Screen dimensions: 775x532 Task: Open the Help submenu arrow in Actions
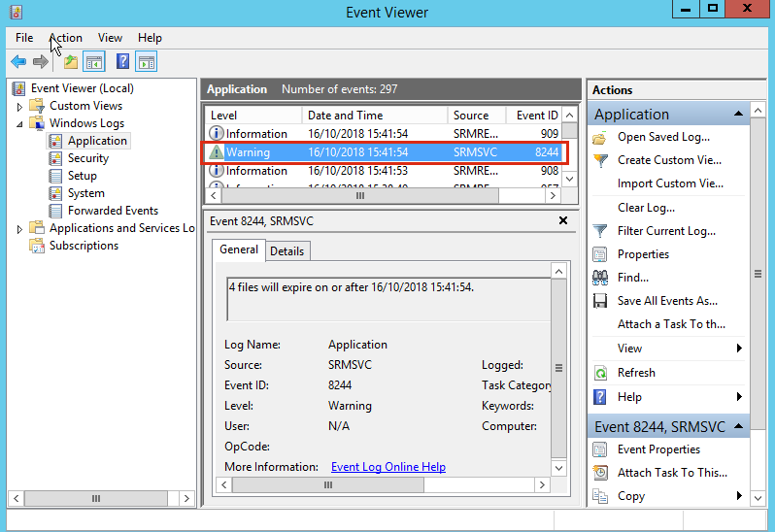click(x=739, y=397)
